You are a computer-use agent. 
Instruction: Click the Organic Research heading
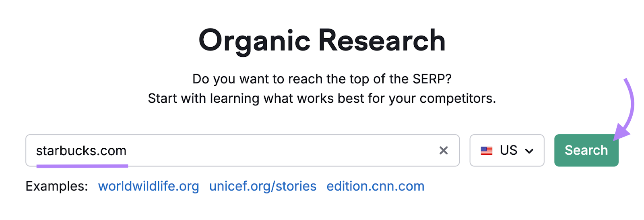click(x=322, y=40)
